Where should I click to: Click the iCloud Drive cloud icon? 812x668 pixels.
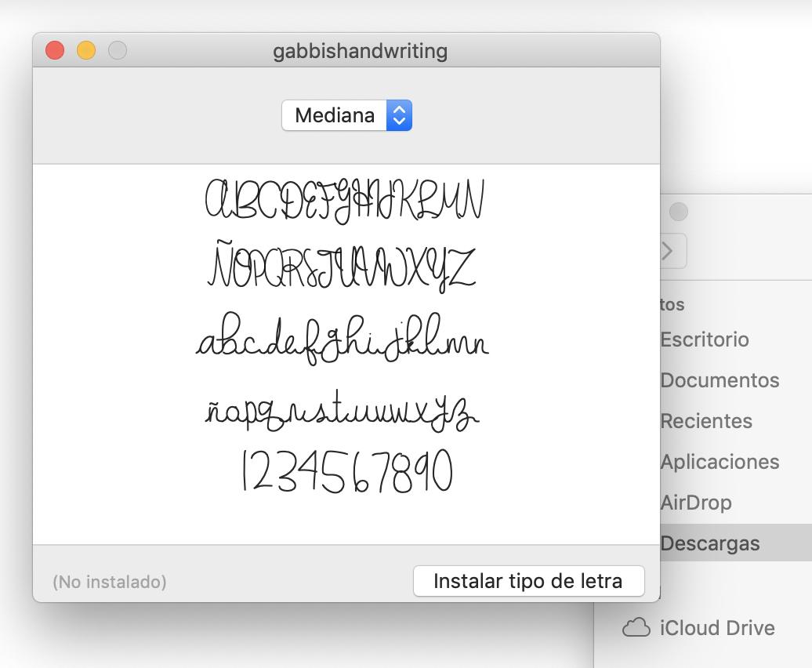[636, 628]
